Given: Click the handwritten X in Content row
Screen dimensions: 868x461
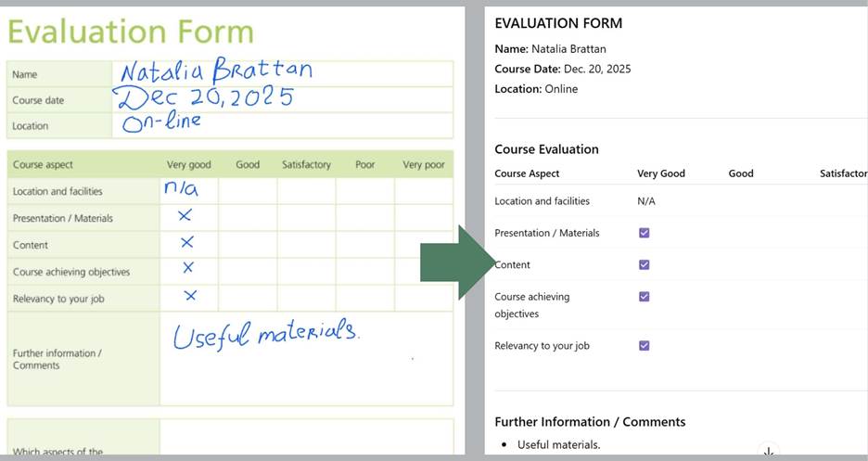Looking at the screenshot, I should click(x=186, y=242).
